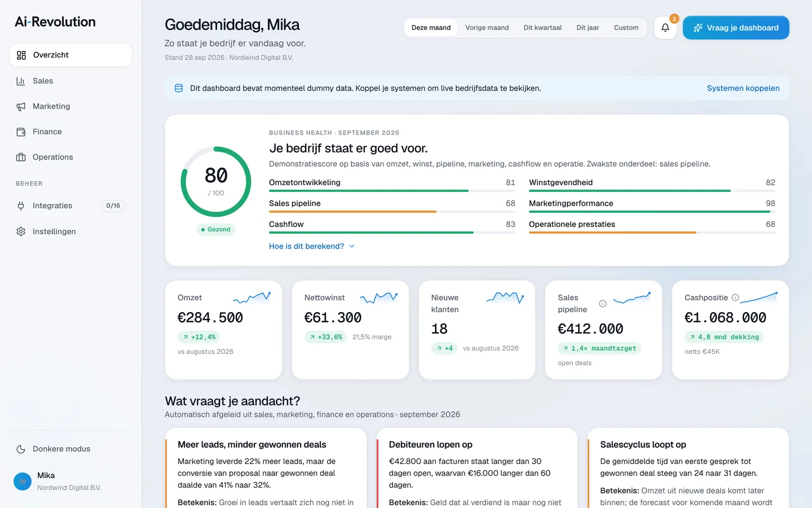Click the +12,4% badge on Omzet
The height and width of the screenshot is (508, 812).
coord(198,337)
